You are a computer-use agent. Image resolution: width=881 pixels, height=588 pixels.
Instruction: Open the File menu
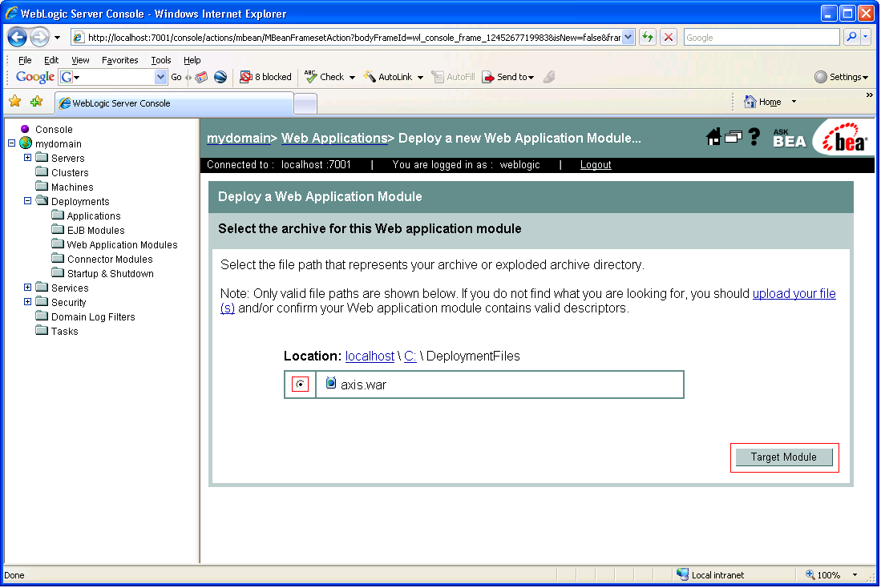[25, 59]
